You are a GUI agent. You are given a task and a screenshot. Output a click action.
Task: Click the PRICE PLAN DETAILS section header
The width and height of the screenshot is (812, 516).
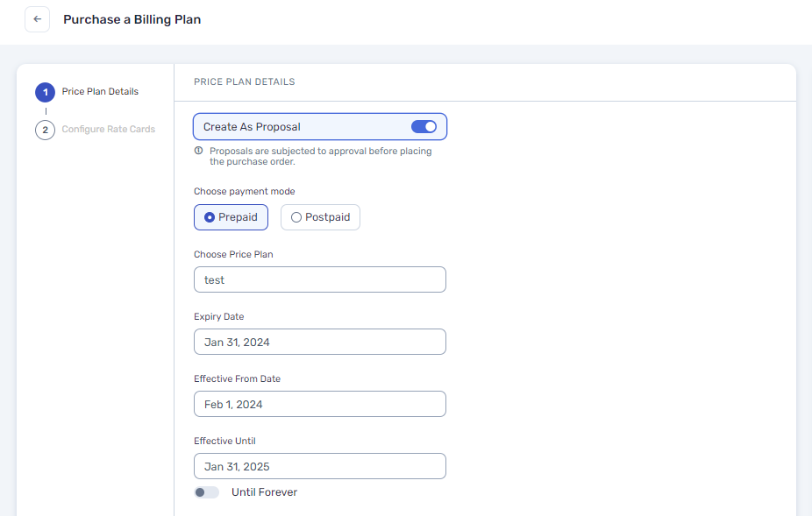[x=244, y=82]
